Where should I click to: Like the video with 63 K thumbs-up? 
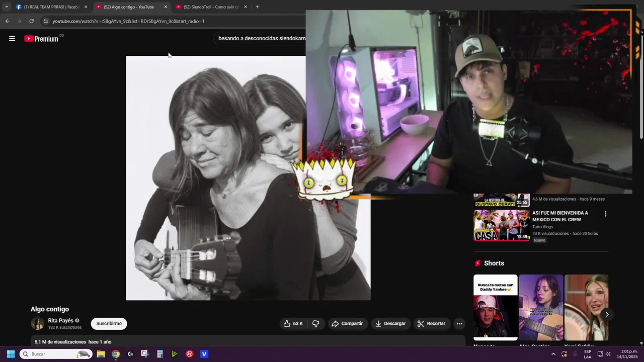(x=293, y=324)
